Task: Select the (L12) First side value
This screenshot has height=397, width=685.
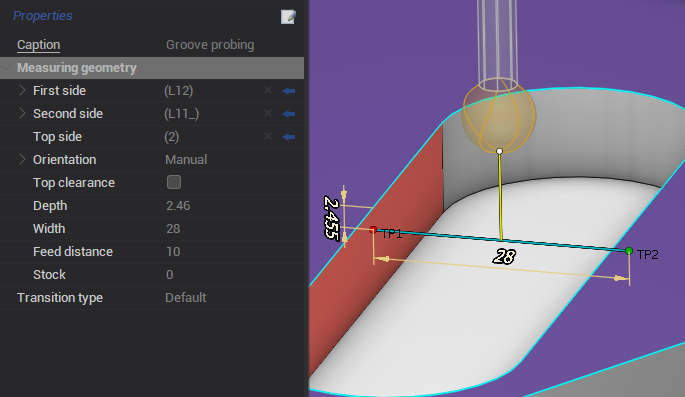Action: tap(179, 91)
